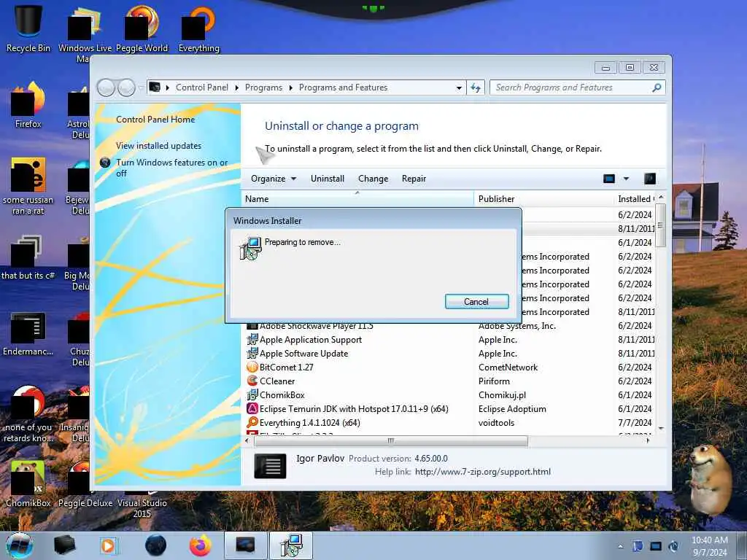
Task: Click the black box taskbar icon
Action: click(x=64, y=545)
